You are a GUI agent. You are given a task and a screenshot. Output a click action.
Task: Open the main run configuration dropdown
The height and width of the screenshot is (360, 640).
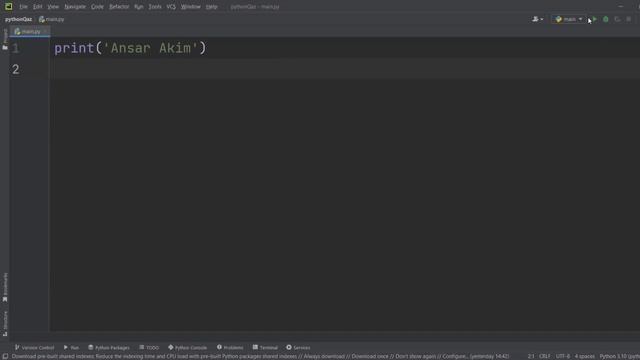[569, 19]
